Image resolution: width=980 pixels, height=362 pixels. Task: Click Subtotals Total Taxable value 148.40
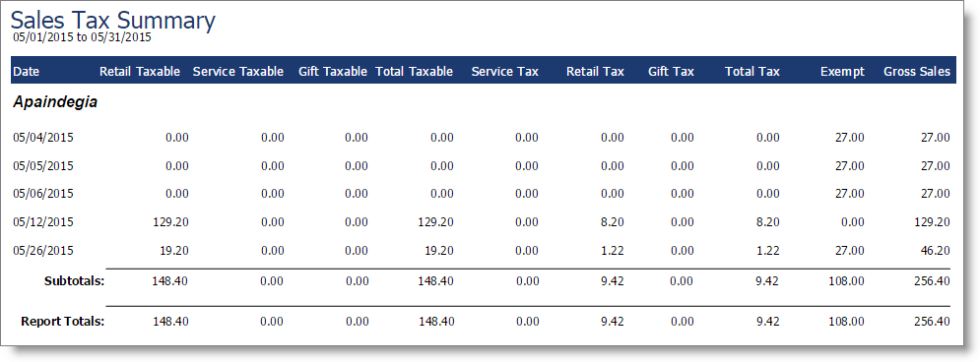pos(435,281)
